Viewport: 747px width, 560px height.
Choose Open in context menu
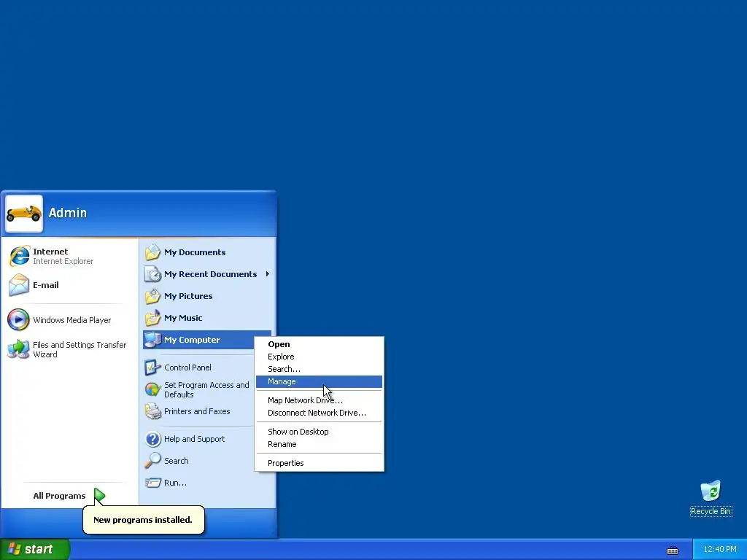coord(319,344)
